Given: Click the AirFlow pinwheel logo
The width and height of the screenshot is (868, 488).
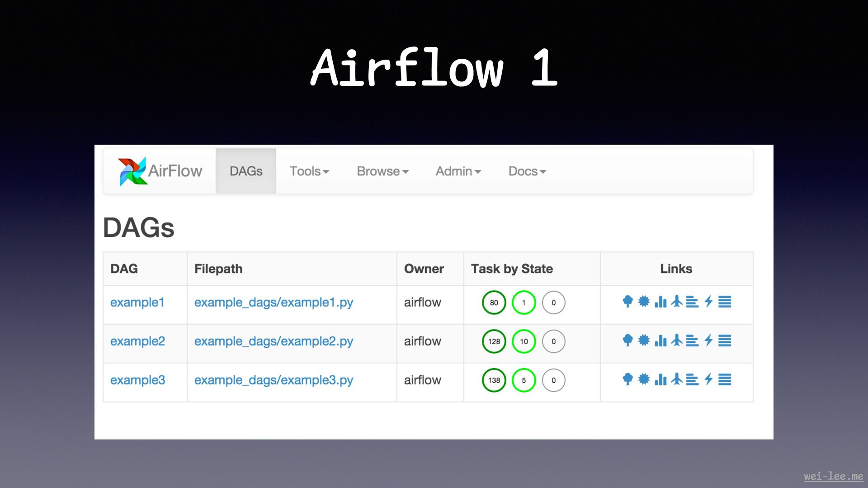Looking at the screenshot, I should [132, 171].
